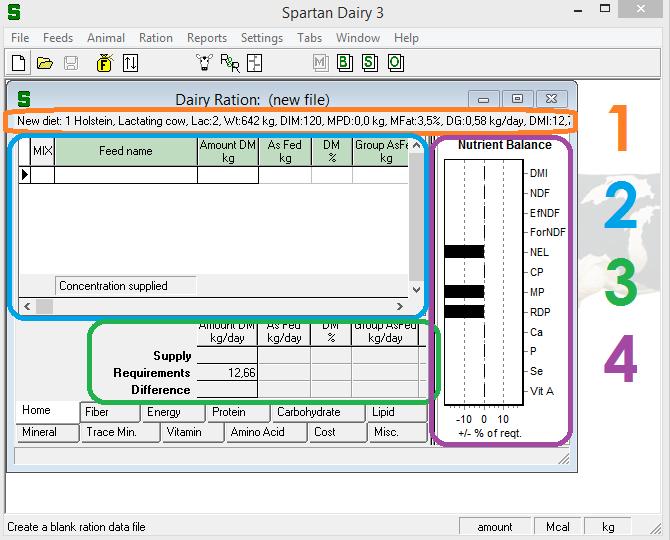Create a new blank ration file
Image resolution: width=670 pixels, height=540 pixels.
point(18,63)
